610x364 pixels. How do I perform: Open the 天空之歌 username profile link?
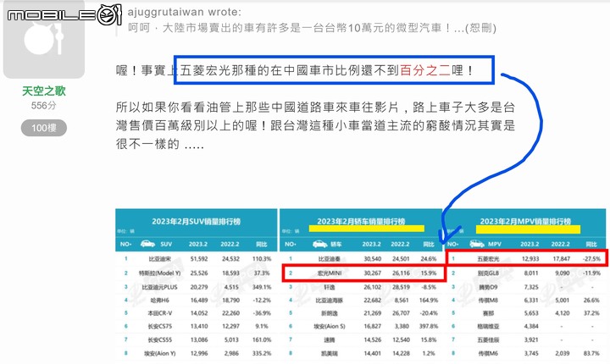(44, 91)
